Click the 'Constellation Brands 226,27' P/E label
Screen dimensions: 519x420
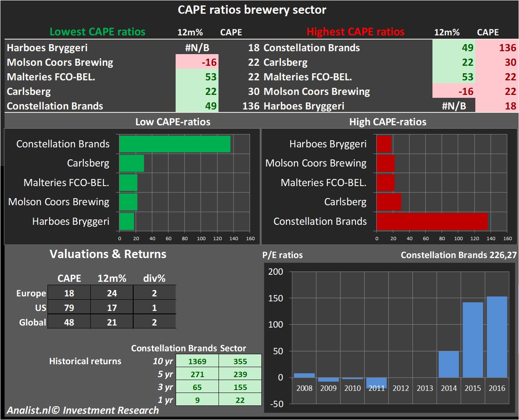pos(458,255)
